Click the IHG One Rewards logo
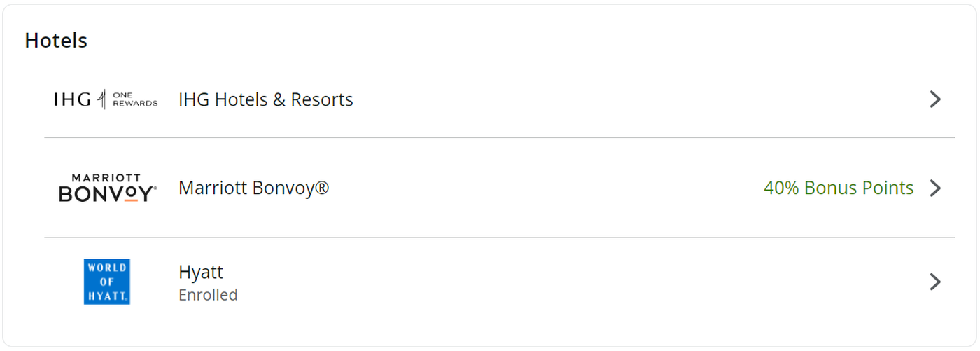980x351 pixels. click(106, 99)
